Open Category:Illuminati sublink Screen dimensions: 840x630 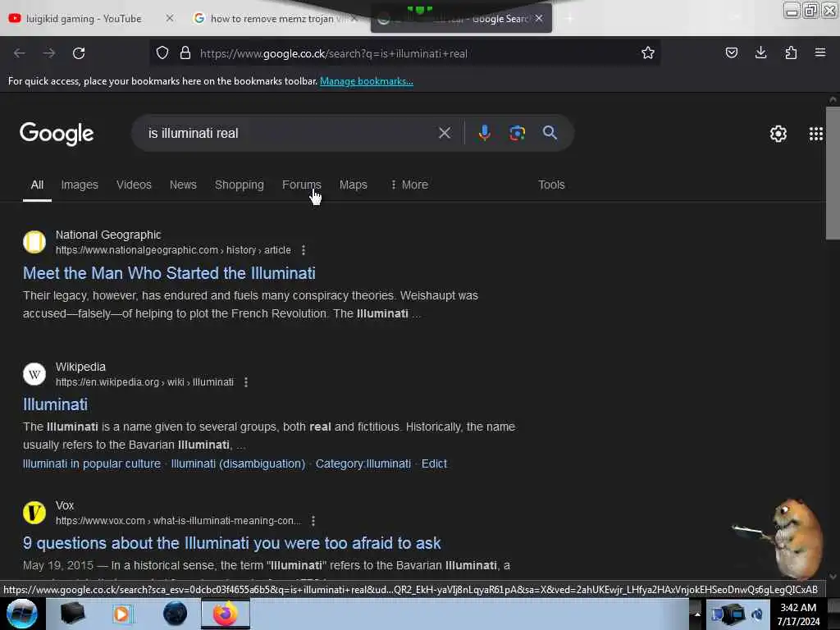pyautogui.click(x=363, y=464)
